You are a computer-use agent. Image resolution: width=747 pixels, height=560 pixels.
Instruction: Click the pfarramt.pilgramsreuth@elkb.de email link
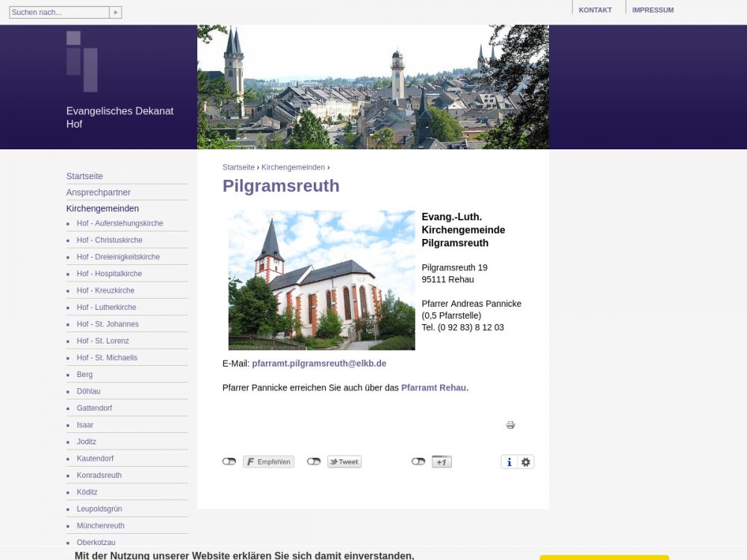coord(319,364)
